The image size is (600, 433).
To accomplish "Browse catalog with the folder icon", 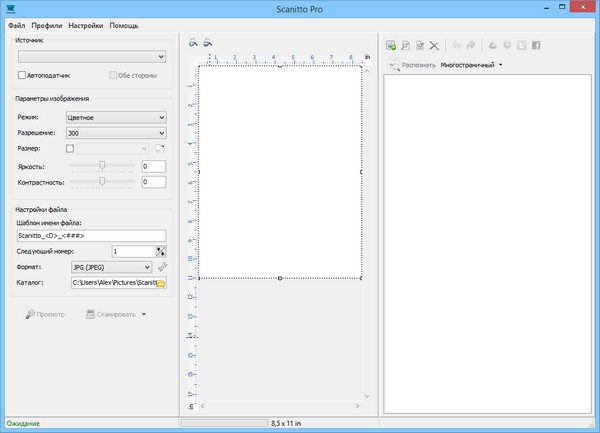I will (160, 284).
